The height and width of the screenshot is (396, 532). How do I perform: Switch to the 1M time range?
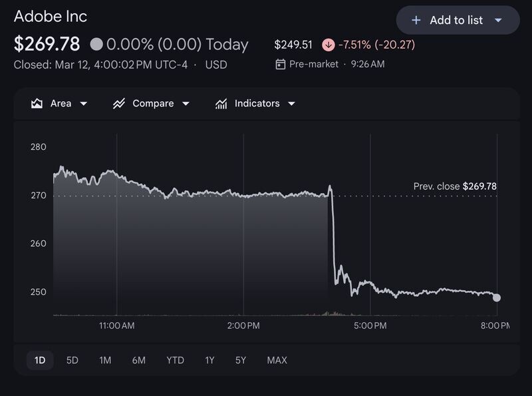pos(105,360)
